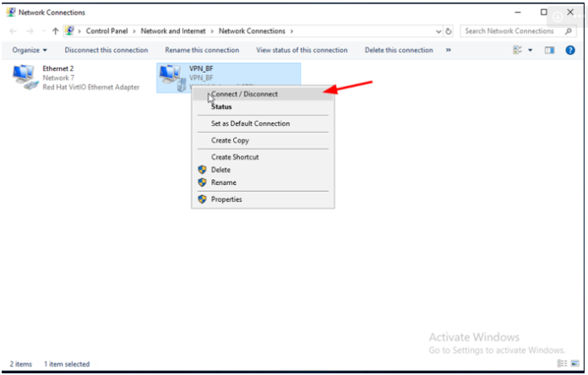
Task: Choose Connect / Disconnect from context menu
Action: [x=244, y=94]
